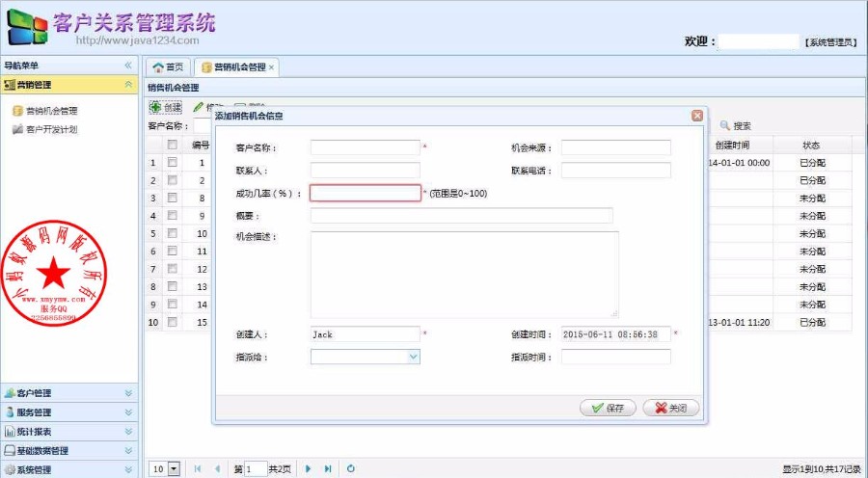
Task: Open the page size dropdown showing 10
Action: point(174,468)
